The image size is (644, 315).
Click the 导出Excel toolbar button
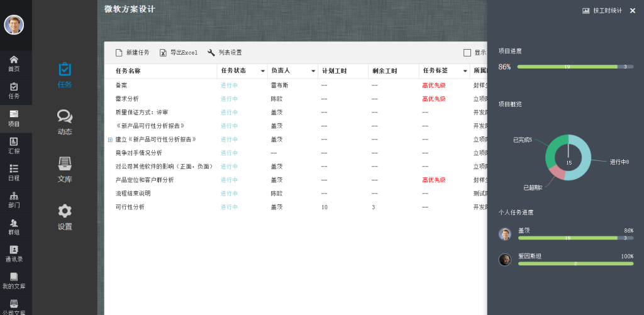[179, 53]
